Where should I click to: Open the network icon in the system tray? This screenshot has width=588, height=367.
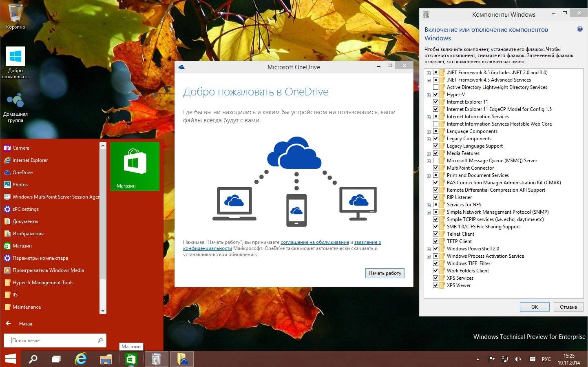point(505,359)
